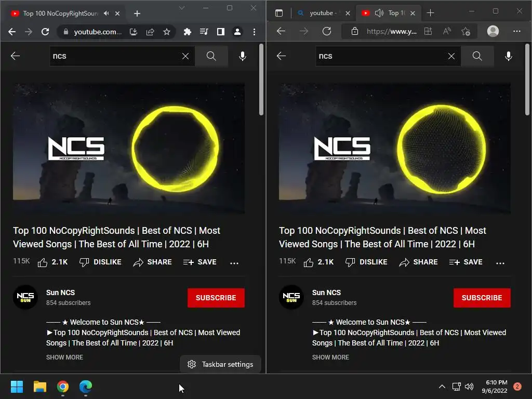Screen dimensions: 532x399
Task: Click the Edge tab actions menu icon
Action: click(x=279, y=13)
